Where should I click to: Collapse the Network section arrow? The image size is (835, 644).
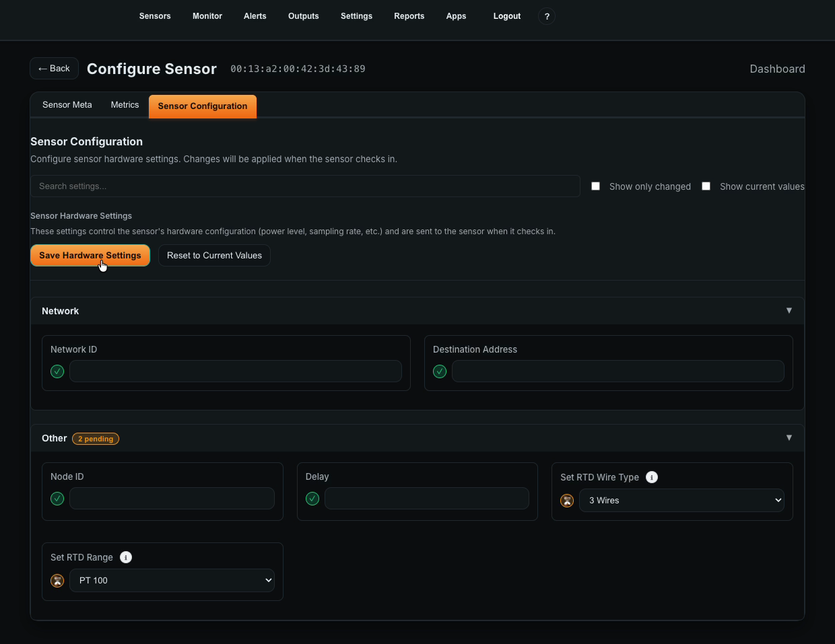(x=789, y=310)
